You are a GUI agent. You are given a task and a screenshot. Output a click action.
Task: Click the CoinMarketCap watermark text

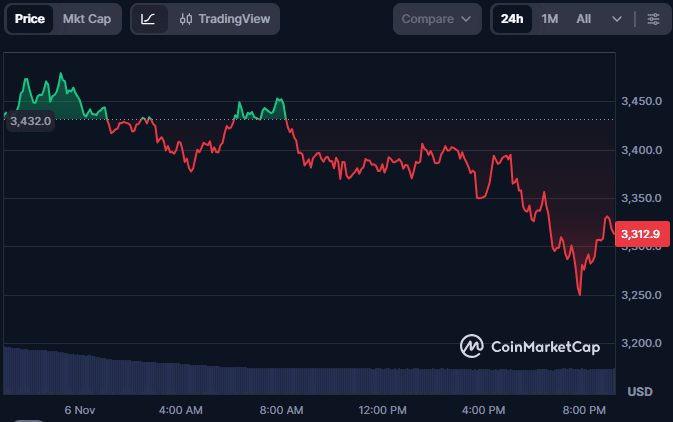coord(545,347)
